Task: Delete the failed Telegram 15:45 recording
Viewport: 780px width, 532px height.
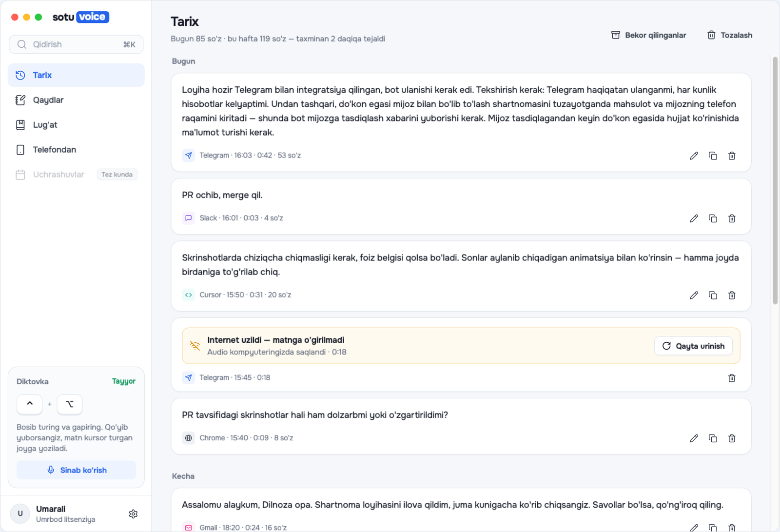Action: (732, 378)
